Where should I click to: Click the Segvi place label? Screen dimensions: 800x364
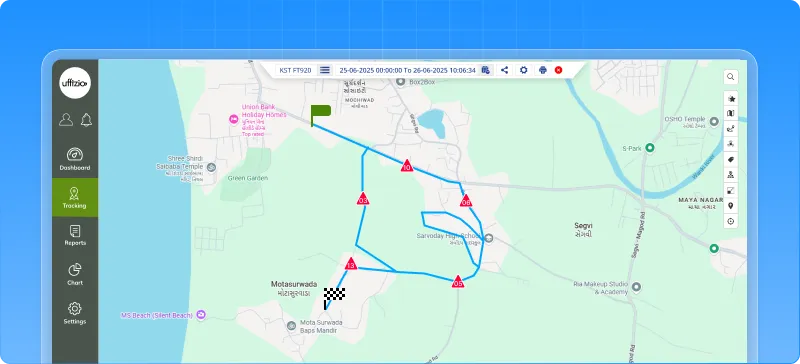583,225
